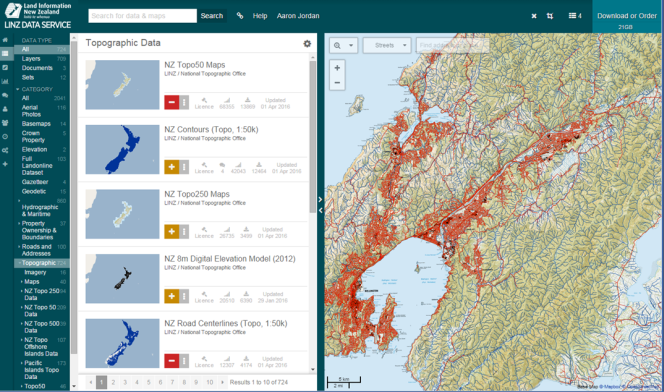
Task: Open NZ Road Centerlines (Topo, 1:50k) title
Action: pos(226,323)
